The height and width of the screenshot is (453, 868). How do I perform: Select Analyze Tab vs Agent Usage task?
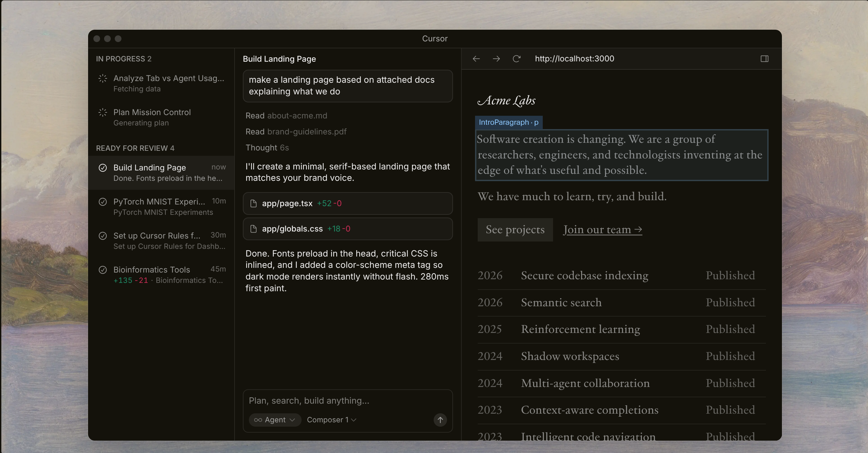(168, 83)
